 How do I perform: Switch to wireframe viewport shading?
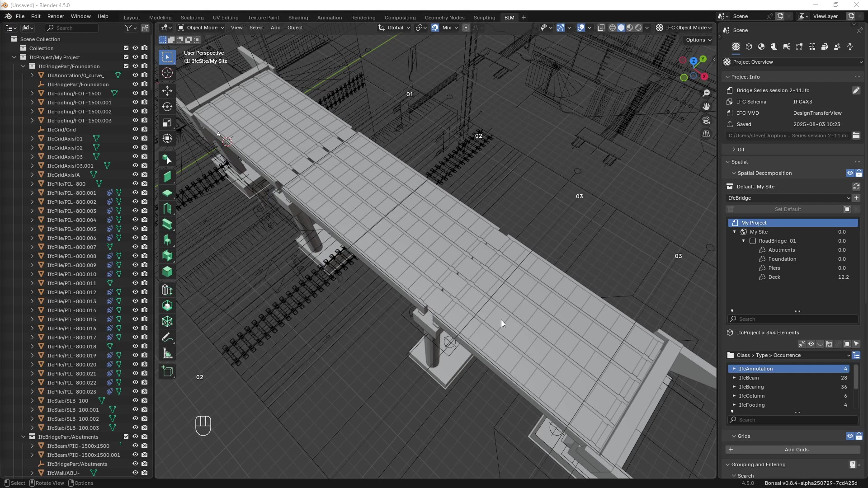click(x=613, y=28)
